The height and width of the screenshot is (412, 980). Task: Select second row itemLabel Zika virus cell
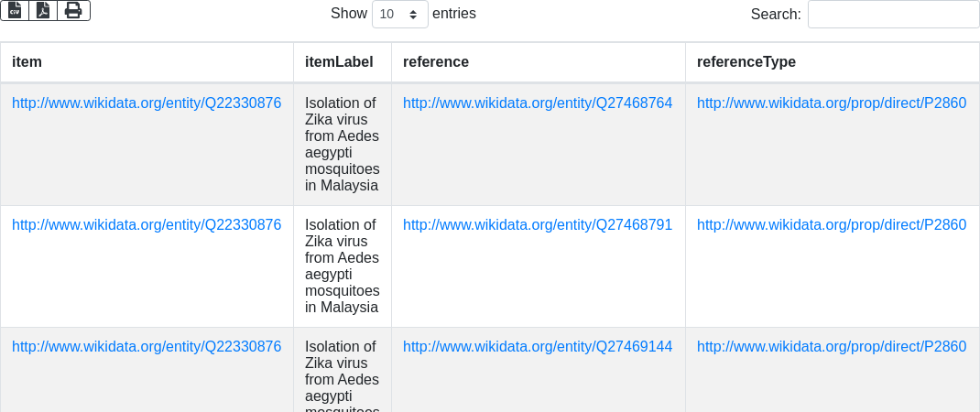[343, 266]
